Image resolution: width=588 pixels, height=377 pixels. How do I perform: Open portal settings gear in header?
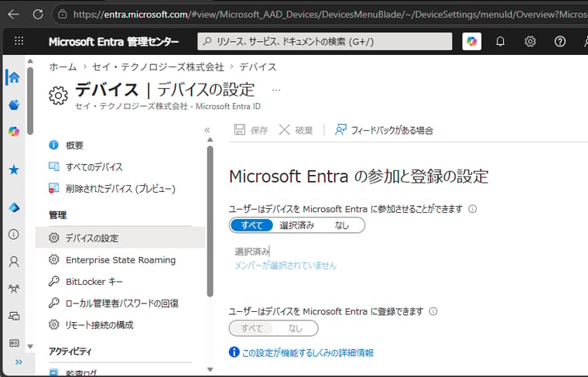tap(530, 41)
